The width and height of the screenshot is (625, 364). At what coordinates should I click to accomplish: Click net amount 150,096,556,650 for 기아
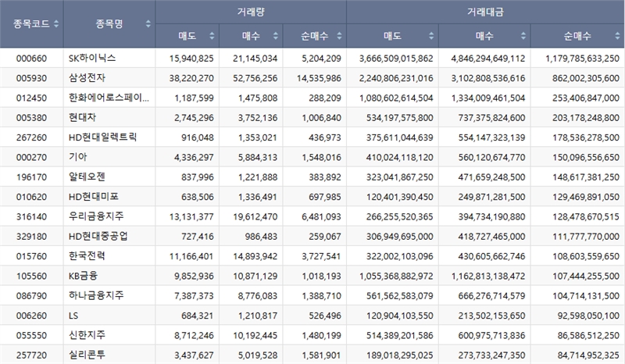[586, 158]
